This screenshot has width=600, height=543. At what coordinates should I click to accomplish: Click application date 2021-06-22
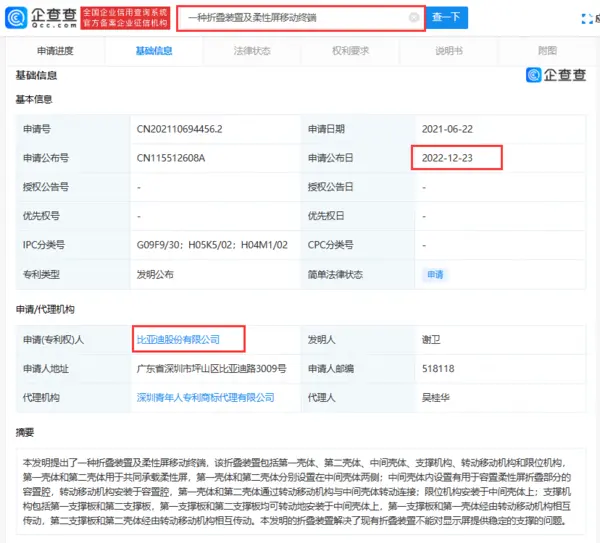coord(447,129)
